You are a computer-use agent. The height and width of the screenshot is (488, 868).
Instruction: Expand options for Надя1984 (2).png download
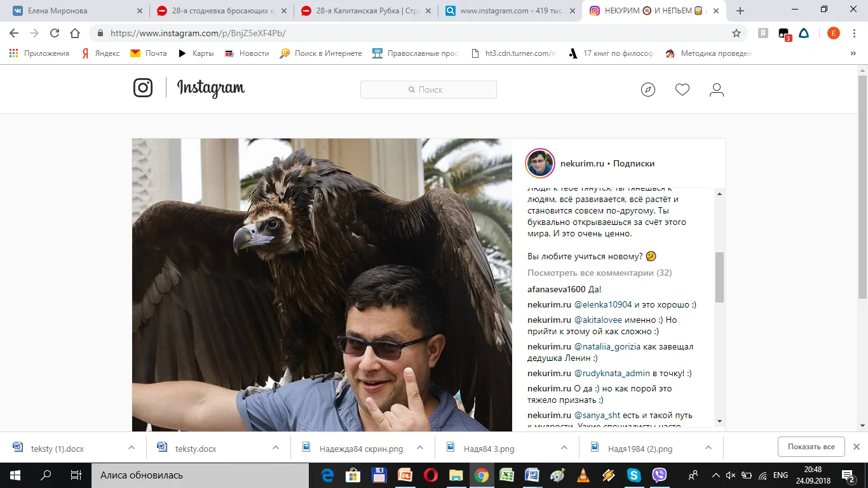(709, 448)
